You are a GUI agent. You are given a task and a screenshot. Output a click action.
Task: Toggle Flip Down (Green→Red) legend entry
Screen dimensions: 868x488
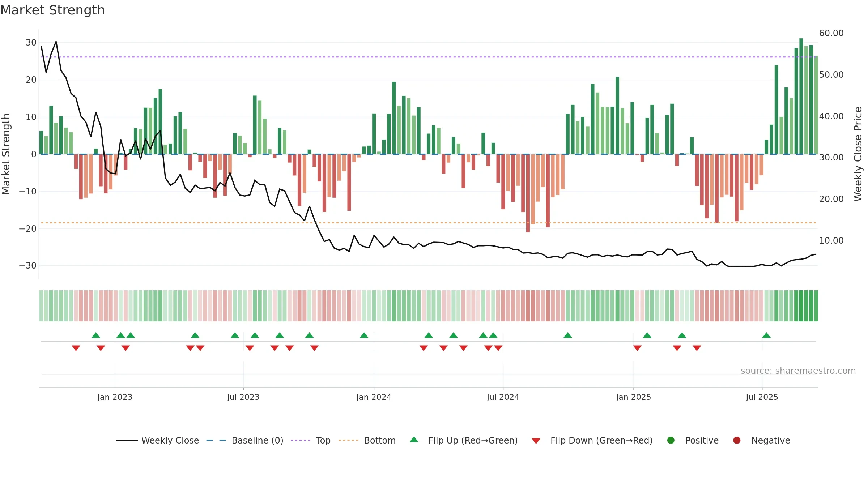592,440
